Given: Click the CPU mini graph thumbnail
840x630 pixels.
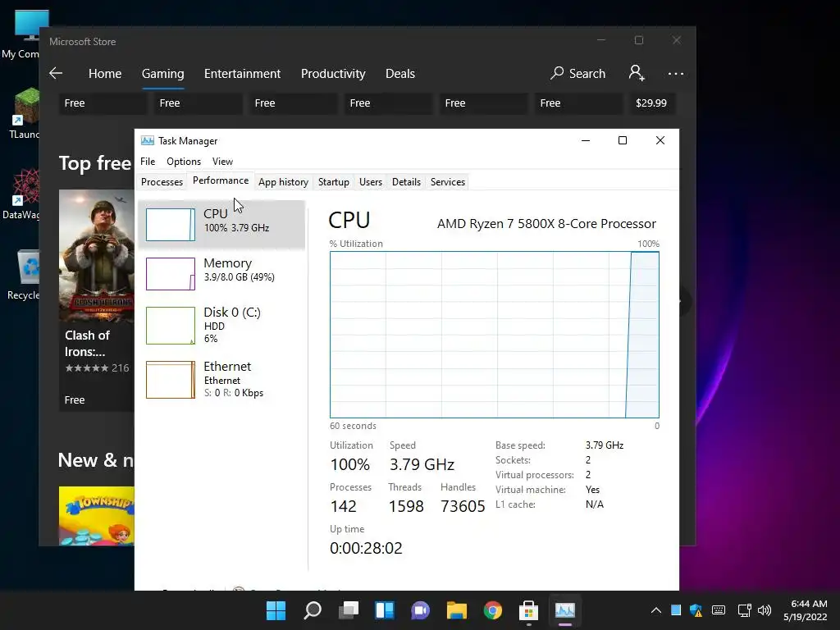Looking at the screenshot, I should tap(171, 225).
